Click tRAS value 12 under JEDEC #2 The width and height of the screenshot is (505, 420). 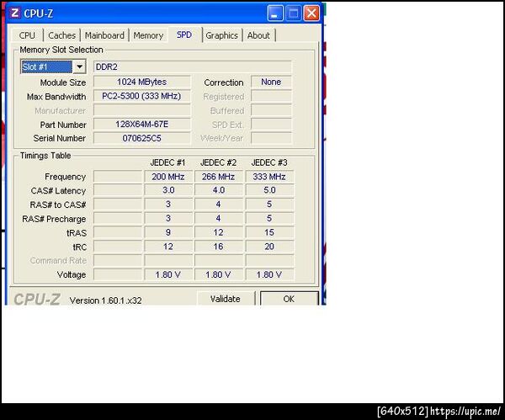click(218, 232)
